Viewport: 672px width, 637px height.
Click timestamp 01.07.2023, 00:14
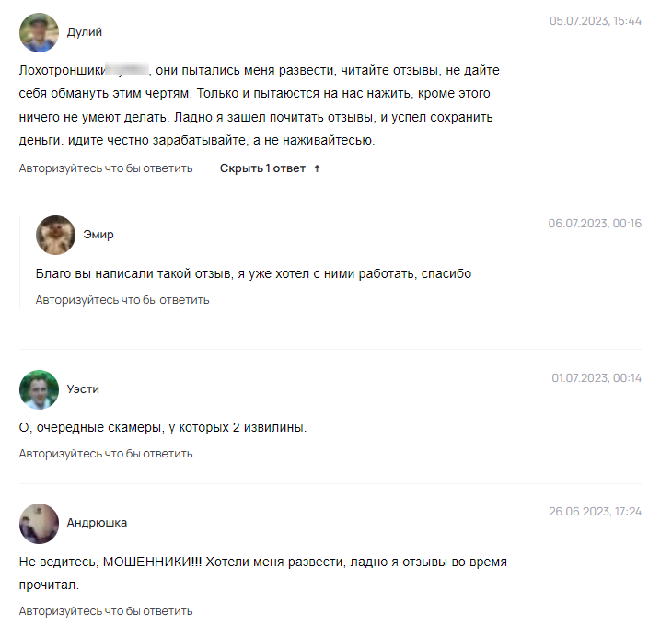[597, 378]
